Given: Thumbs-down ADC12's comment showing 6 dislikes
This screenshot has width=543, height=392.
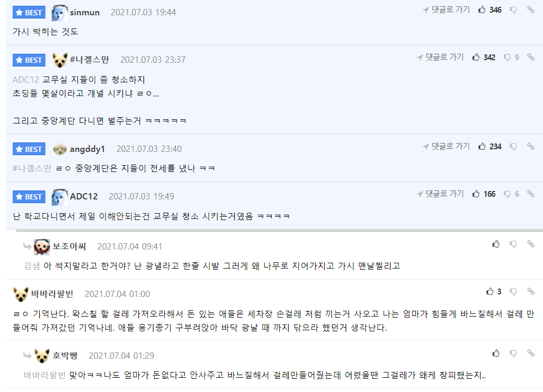Looking at the screenshot, I should coord(507,194).
